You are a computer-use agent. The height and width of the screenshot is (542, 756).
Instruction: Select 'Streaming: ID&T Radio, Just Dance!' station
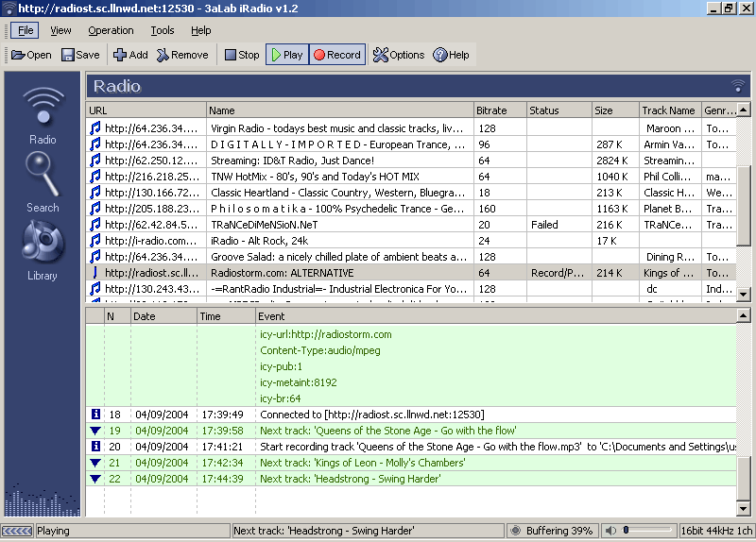(x=292, y=161)
